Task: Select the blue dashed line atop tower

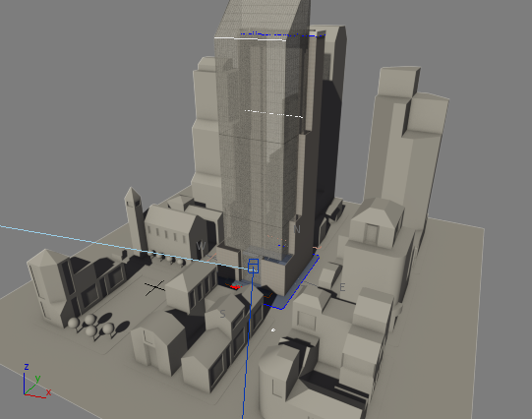Action: [x=282, y=34]
